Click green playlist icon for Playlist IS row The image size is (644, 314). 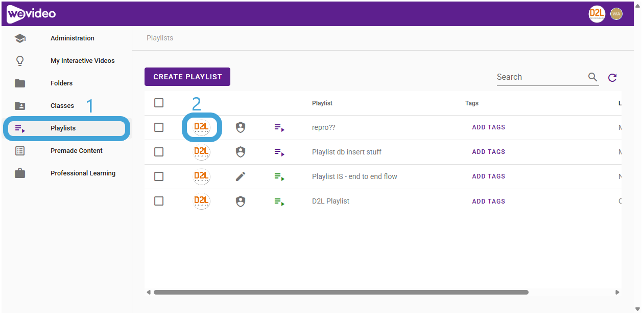tap(279, 177)
